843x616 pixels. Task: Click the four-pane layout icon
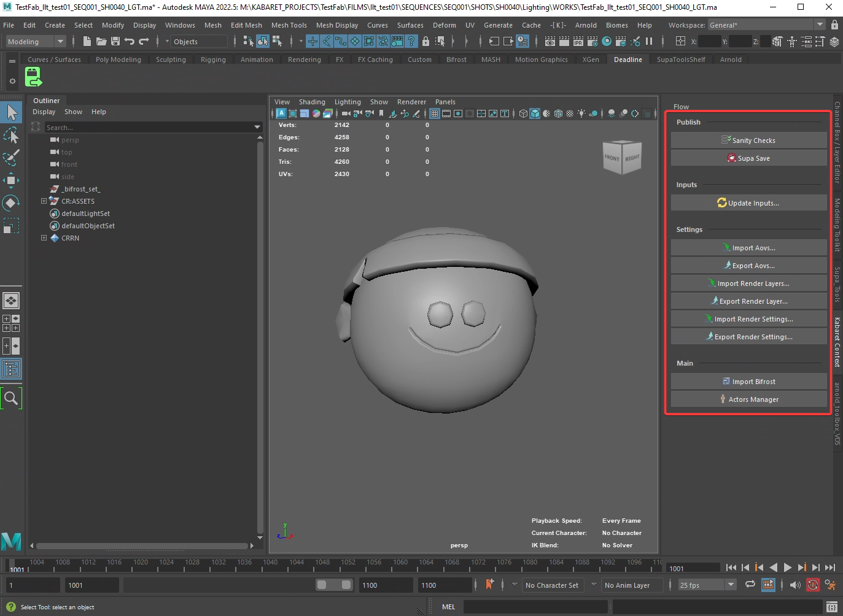(11, 323)
